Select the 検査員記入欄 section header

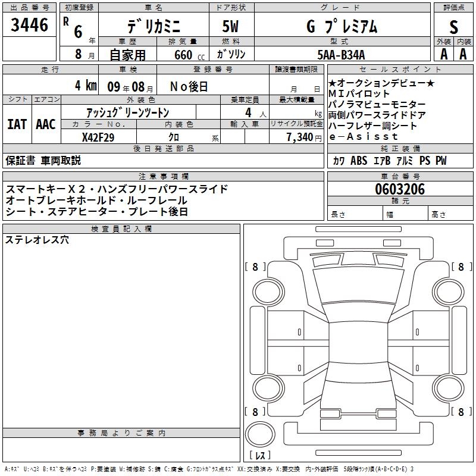pyautogui.click(x=121, y=229)
